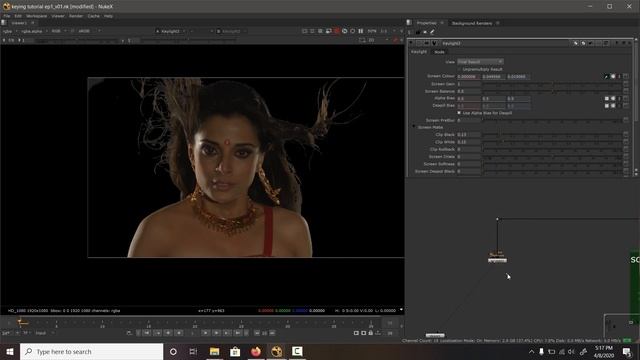Click the Screen Colour red value field

pyautogui.click(x=469, y=76)
